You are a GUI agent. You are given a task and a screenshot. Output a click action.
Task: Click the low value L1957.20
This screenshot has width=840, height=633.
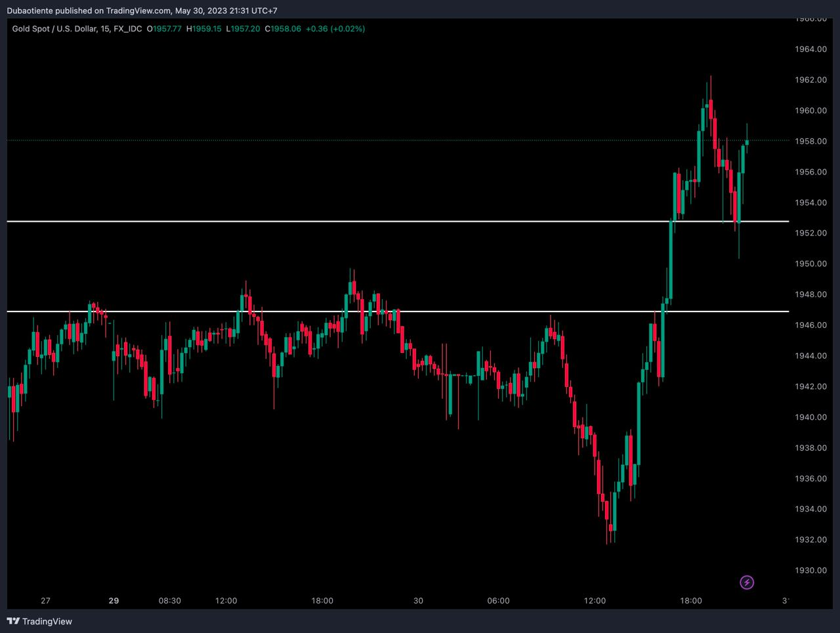(x=243, y=29)
